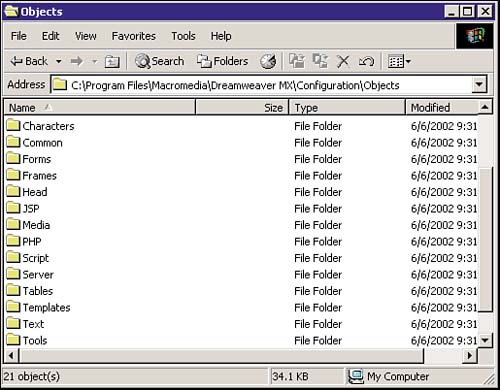The height and width of the screenshot is (390, 500).
Task: Select the Server folder icon
Action: tap(13, 274)
